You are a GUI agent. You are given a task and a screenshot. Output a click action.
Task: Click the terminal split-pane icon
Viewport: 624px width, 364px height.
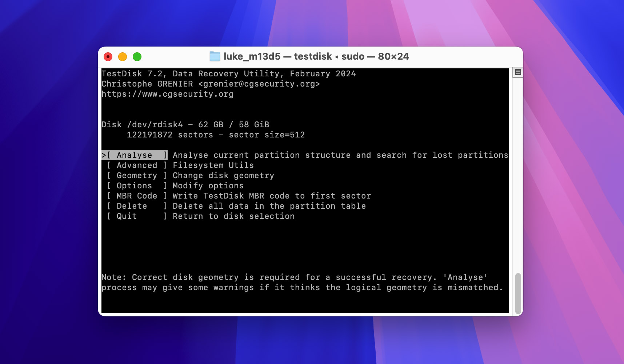pyautogui.click(x=518, y=72)
